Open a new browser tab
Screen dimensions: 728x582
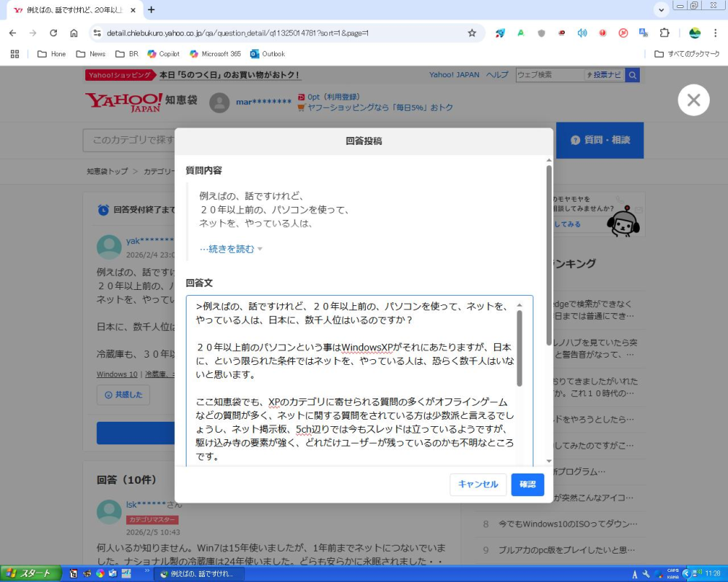152,9
